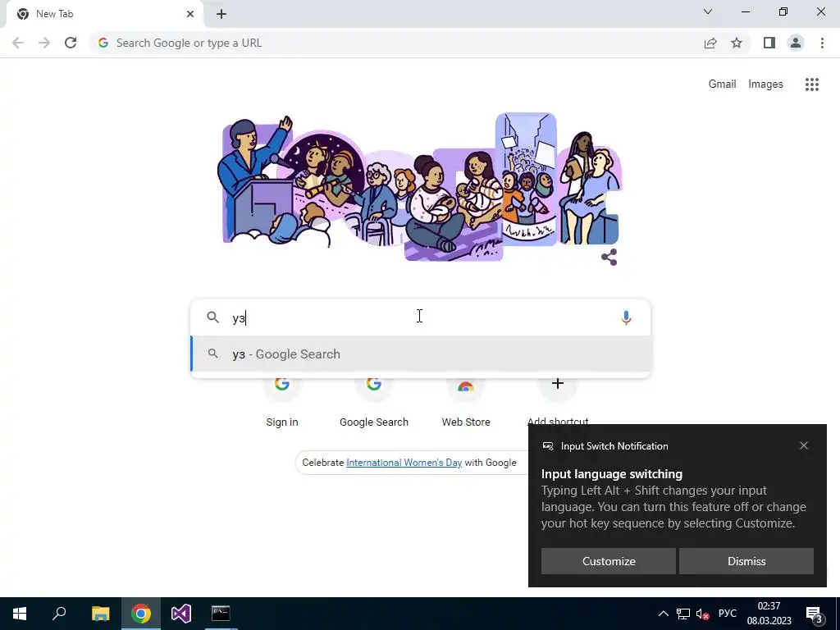Open the taskbar clock and date
This screenshot has height=630, width=840.
tap(769, 614)
